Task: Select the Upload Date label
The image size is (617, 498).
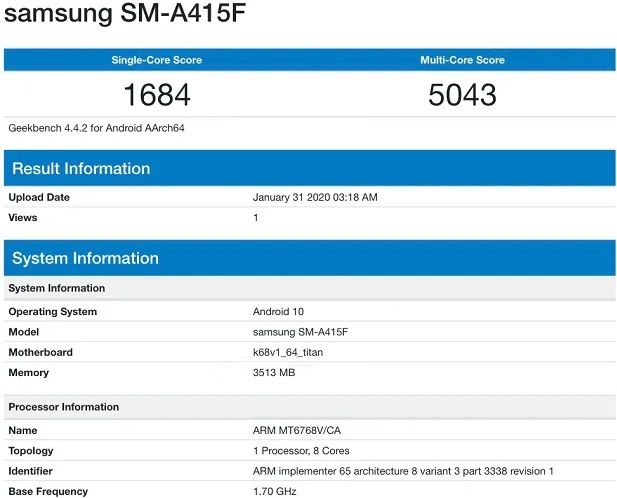Action: [39, 197]
